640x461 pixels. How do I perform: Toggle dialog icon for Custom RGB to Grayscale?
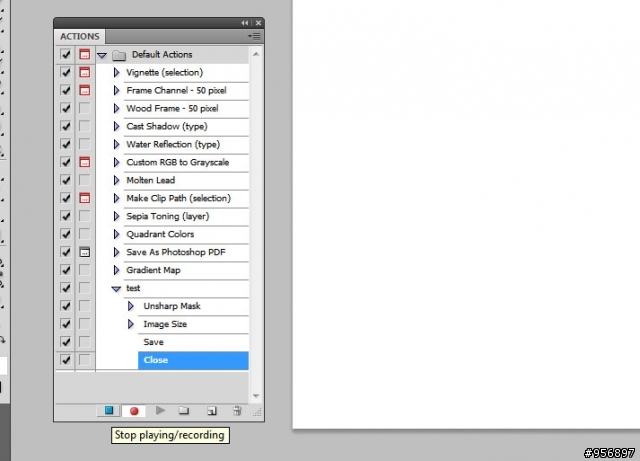coord(84,162)
